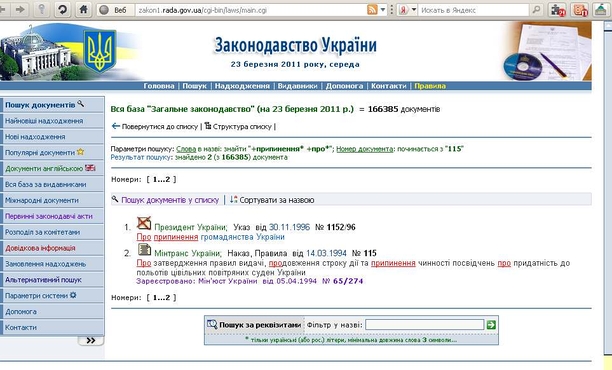Open Документи англійською in sidebar

point(44,169)
